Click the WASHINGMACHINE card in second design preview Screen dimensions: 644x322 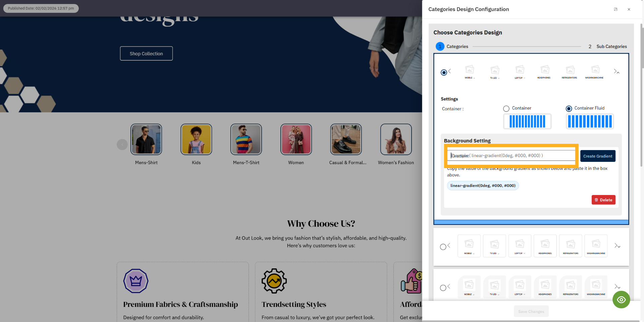click(596, 246)
